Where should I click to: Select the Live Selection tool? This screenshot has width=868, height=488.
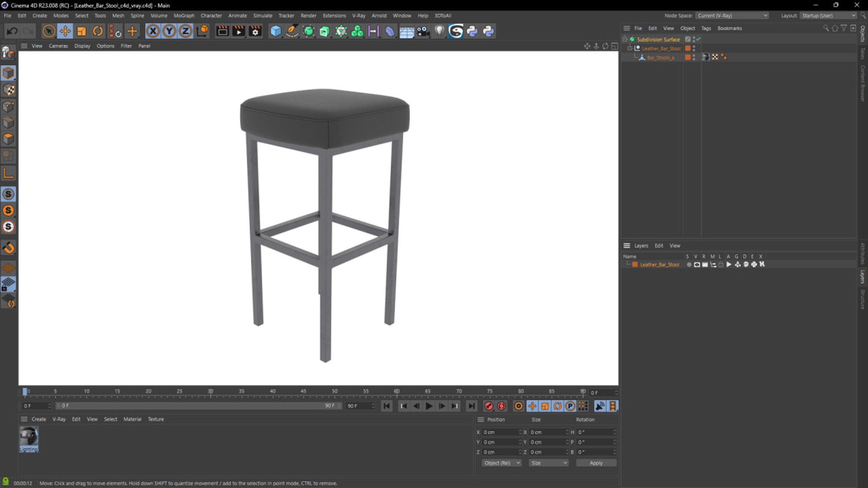click(49, 31)
